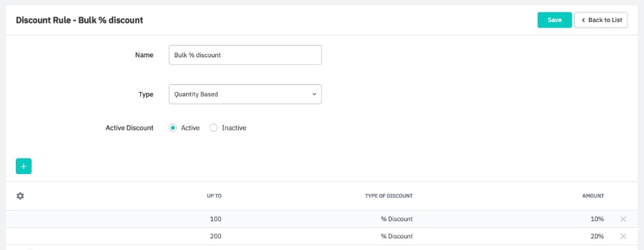The width and height of the screenshot is (644, 250).
Task: Save the discount rule
Action: click(554, 20)
